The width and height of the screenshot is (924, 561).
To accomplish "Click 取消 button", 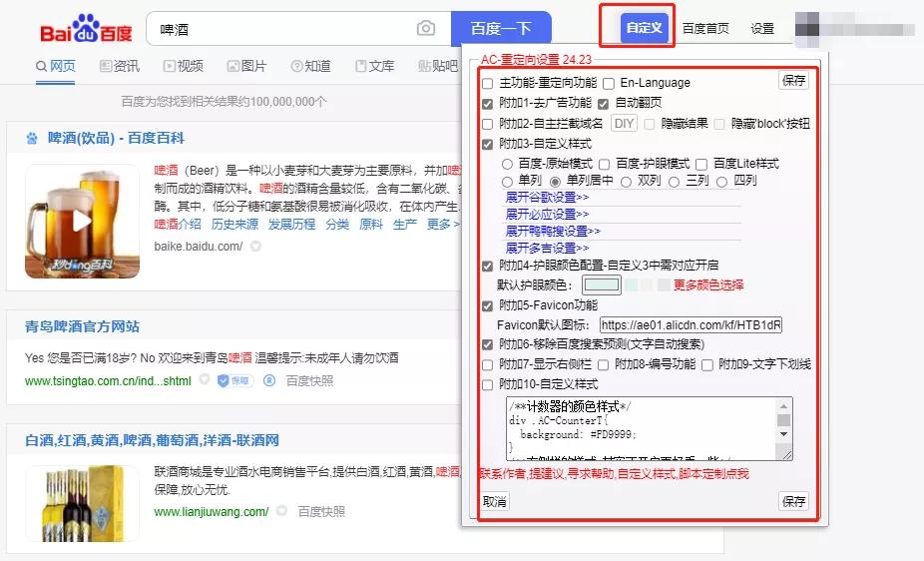I will point(494,501).
